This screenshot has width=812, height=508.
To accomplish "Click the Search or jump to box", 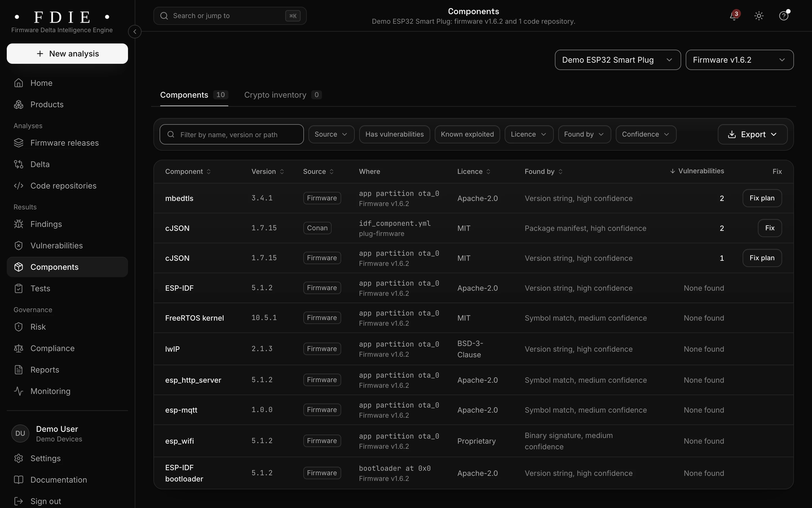I will tap(230, 16).
